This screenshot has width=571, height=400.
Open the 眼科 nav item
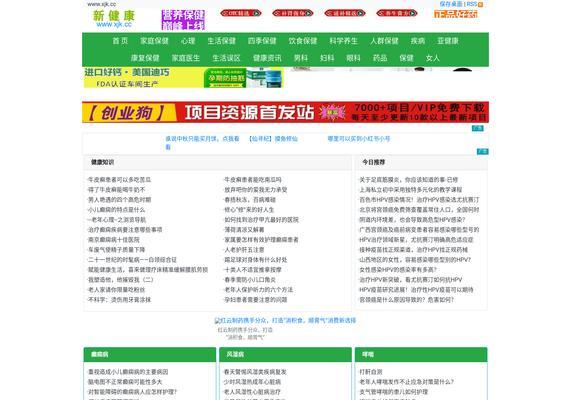coord(353,58)
